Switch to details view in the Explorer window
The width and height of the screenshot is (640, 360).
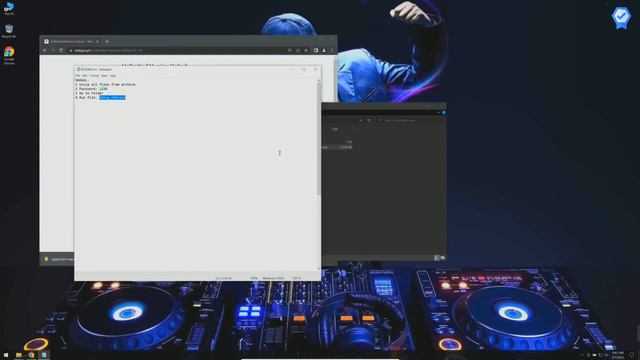(x=437, y=258)
